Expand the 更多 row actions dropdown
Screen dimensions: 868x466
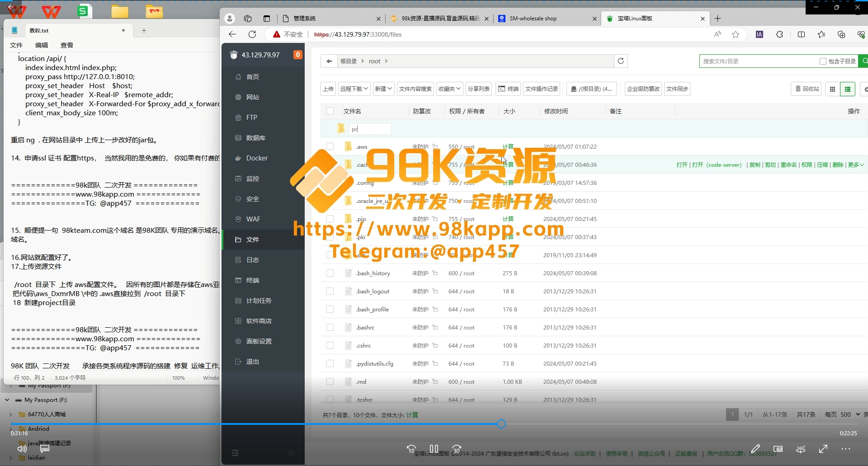856,165
